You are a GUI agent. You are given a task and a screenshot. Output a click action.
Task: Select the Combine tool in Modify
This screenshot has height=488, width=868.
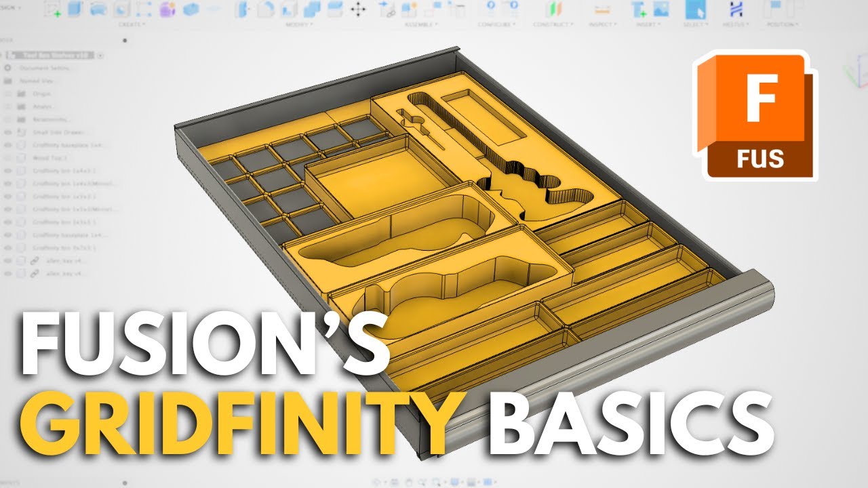point(312,9)
